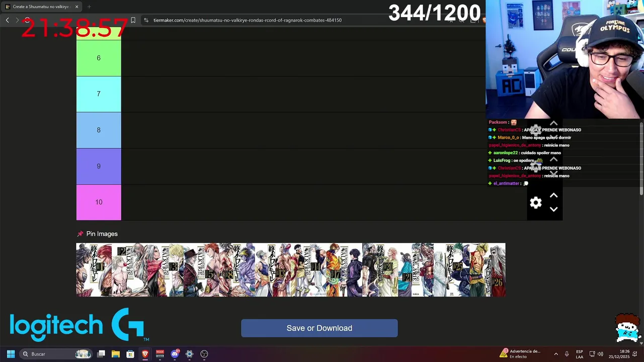Open network settings tray icon
The height and width of the screenshot is (362, 644).
(592, 354)
